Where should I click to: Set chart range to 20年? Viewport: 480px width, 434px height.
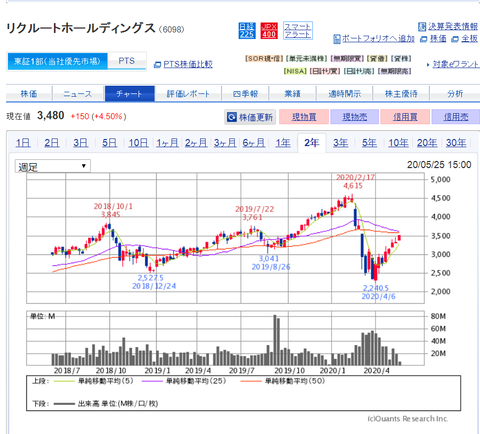click(x=427, y=143)
